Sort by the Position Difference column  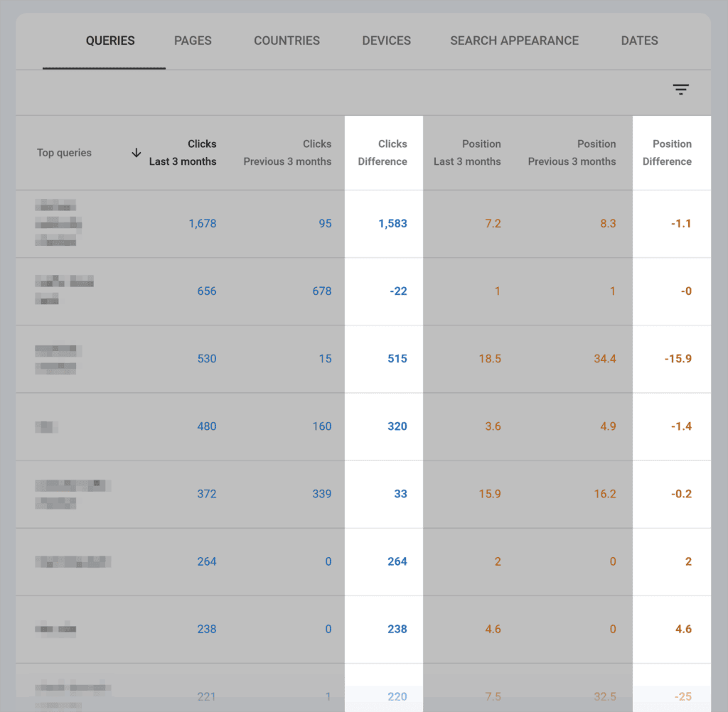667,152
